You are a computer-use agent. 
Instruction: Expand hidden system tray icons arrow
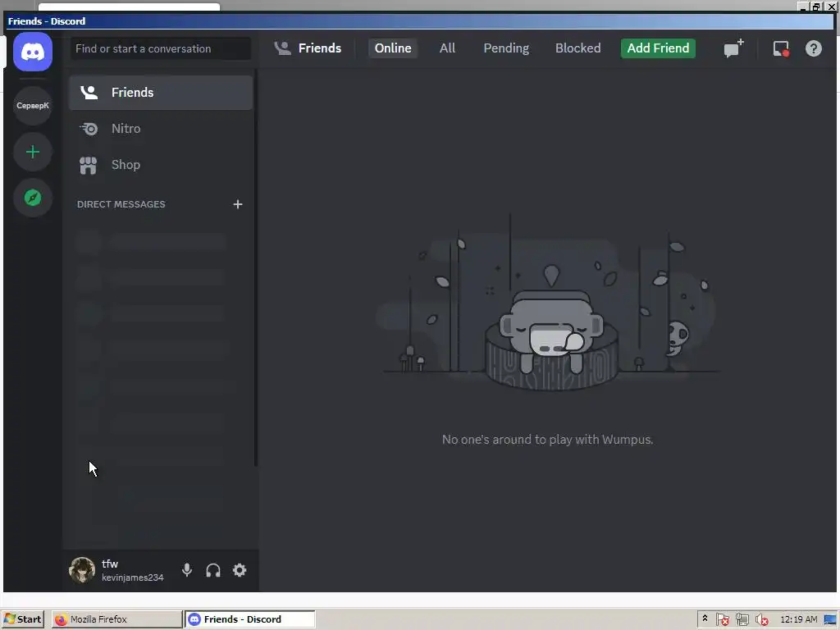[705, 619]
